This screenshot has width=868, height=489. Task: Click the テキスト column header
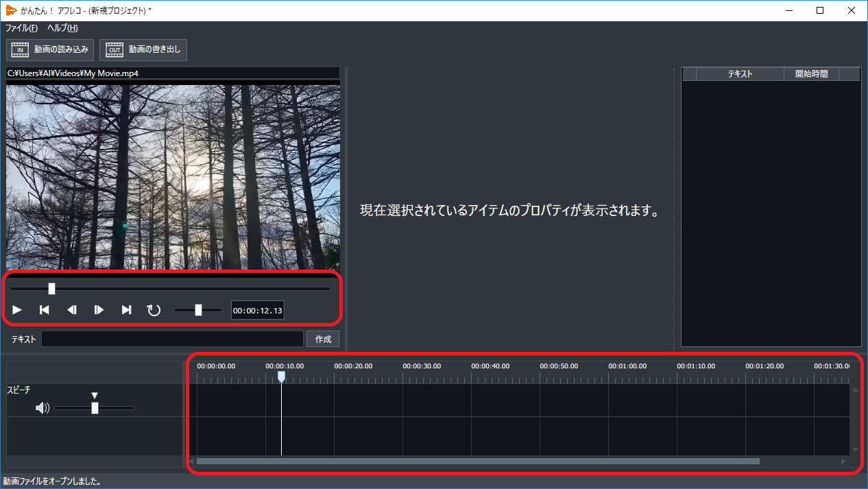(740, 74)
